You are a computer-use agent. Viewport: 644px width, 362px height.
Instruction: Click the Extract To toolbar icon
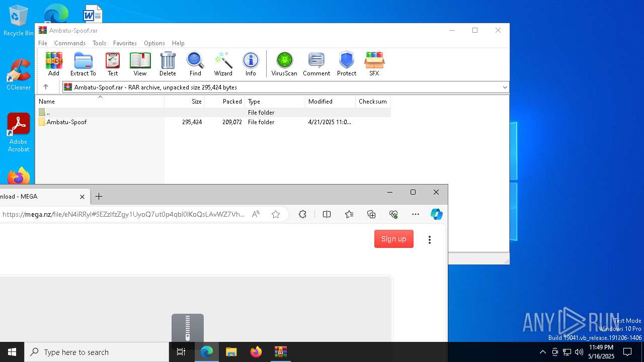point(83,64)
